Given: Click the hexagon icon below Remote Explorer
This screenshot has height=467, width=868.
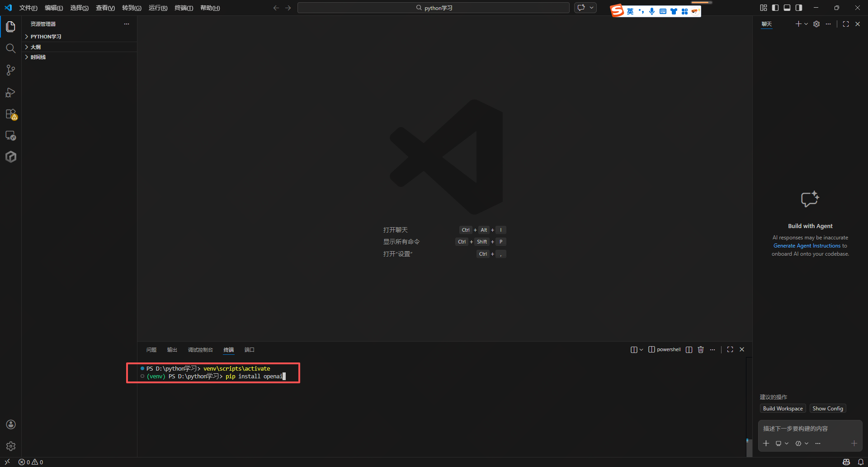Looking at the screenshot, I should click(x=11, y=157).
